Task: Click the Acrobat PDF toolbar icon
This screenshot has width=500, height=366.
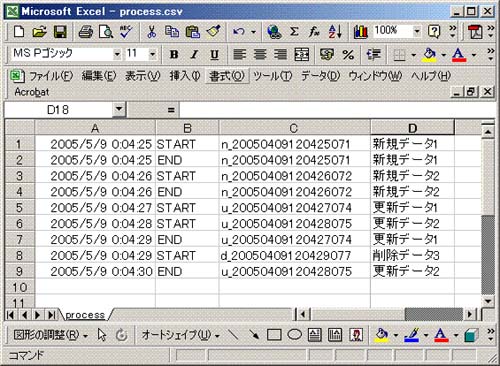Action: 475,32
